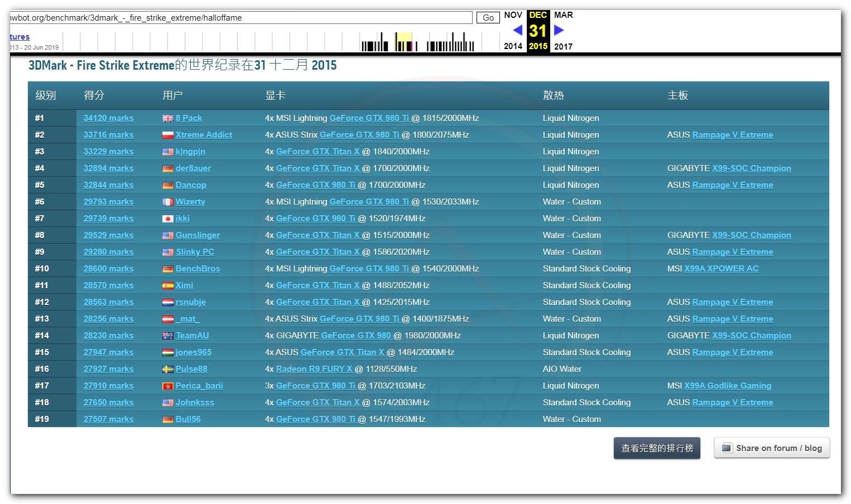851x504 pixels.
Task: Click Share on forum / blog button
Action: click(x=772, y=448)
